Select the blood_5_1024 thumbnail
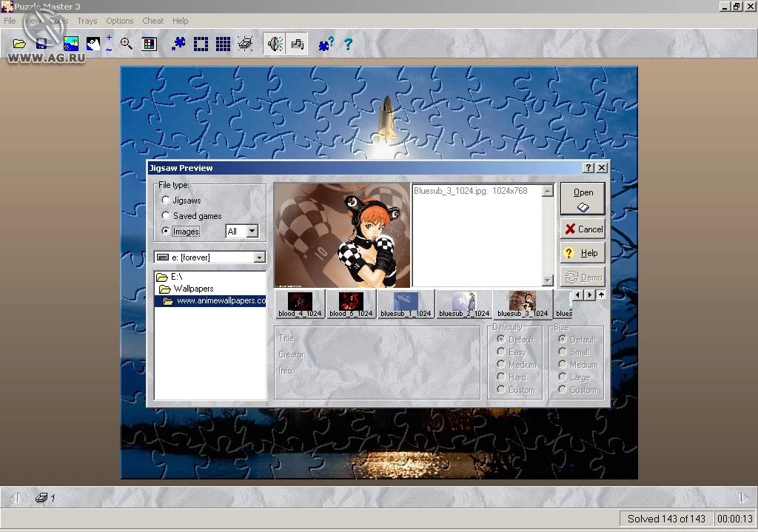This screenshot has width=758, height=532. pos(351,304)
